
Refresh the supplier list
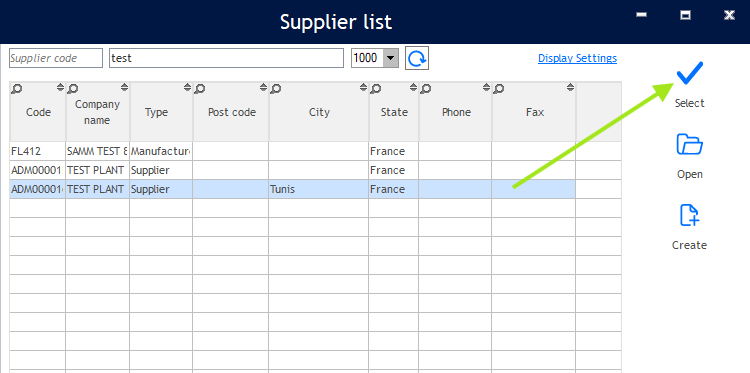pyautogui.click(x=417, y=58)
